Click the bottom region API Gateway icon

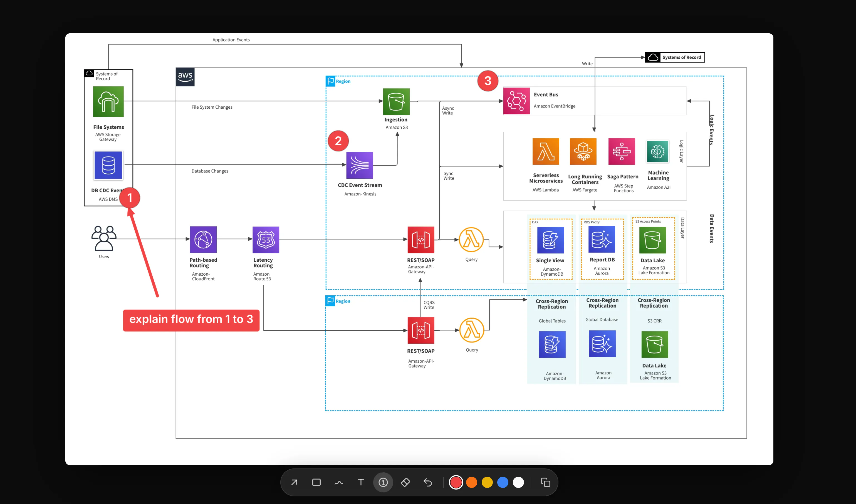(421, 330)
